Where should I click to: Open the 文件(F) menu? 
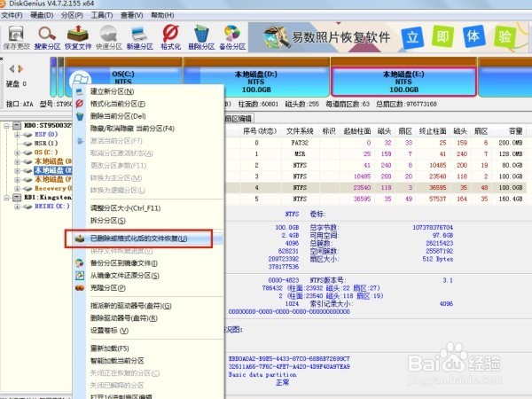[12, 15]
